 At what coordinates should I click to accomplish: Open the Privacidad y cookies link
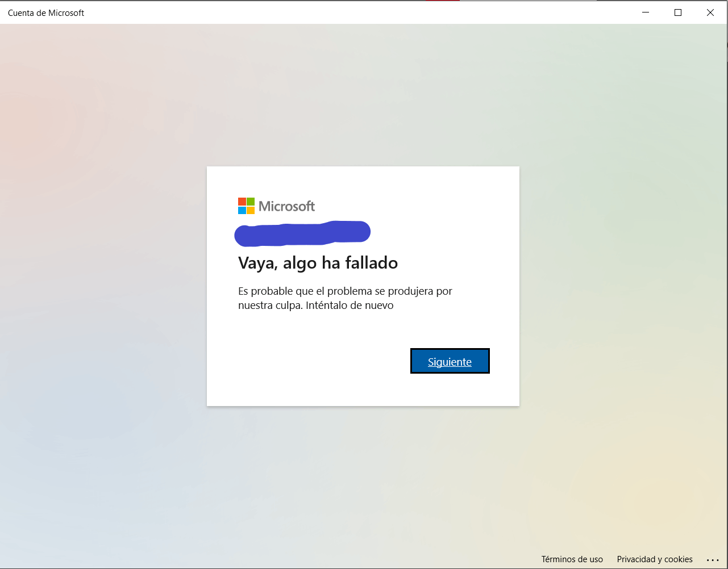click(x=655, y=559)
